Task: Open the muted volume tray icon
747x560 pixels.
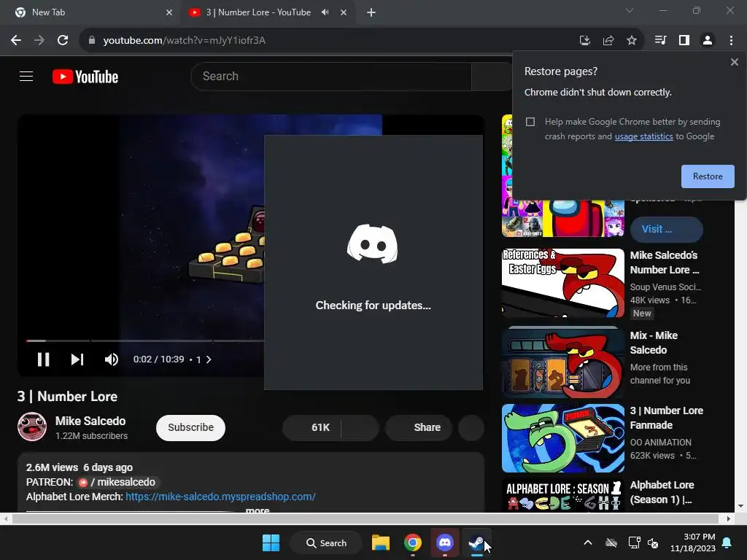Action: pos(653,542)
